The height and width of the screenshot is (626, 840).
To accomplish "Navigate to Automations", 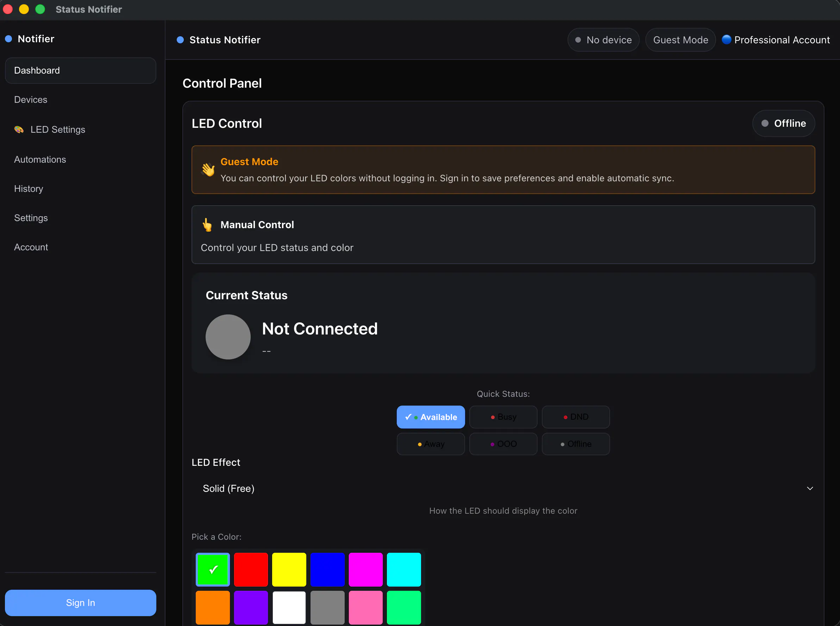I will click(80, 159).
